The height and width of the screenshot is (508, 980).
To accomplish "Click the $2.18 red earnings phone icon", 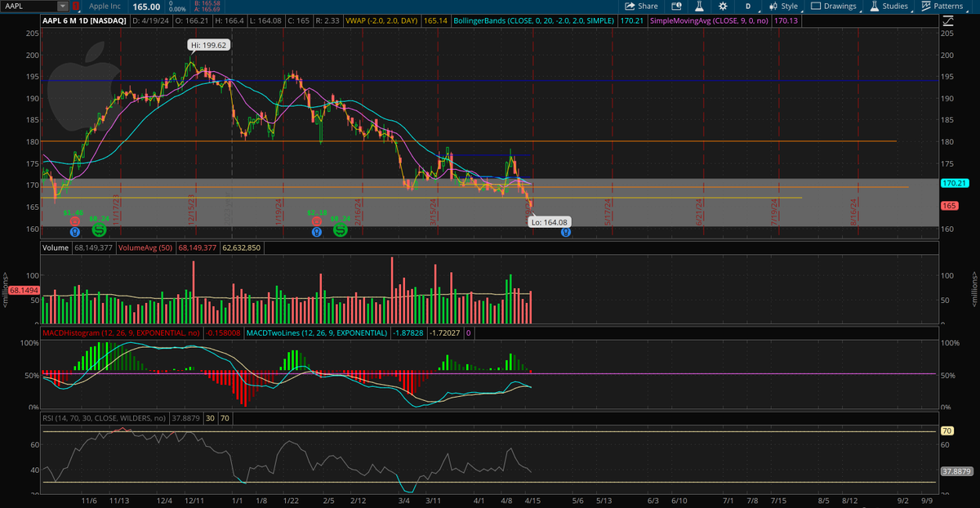I will click(x=318, y=221).
